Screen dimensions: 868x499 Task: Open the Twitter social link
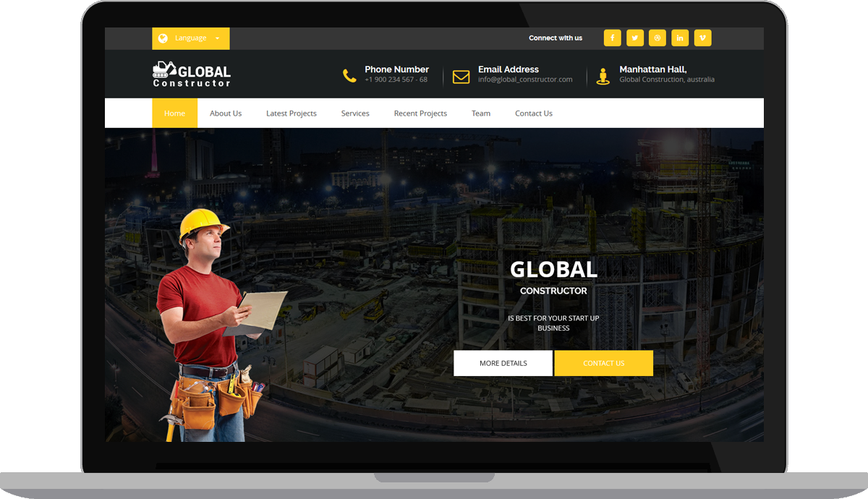[635, 38]
